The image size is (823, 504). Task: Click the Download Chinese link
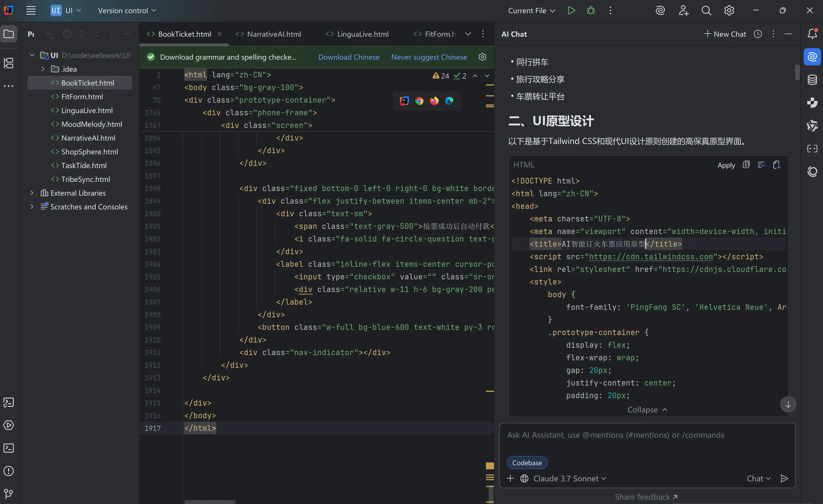(349, 57)
